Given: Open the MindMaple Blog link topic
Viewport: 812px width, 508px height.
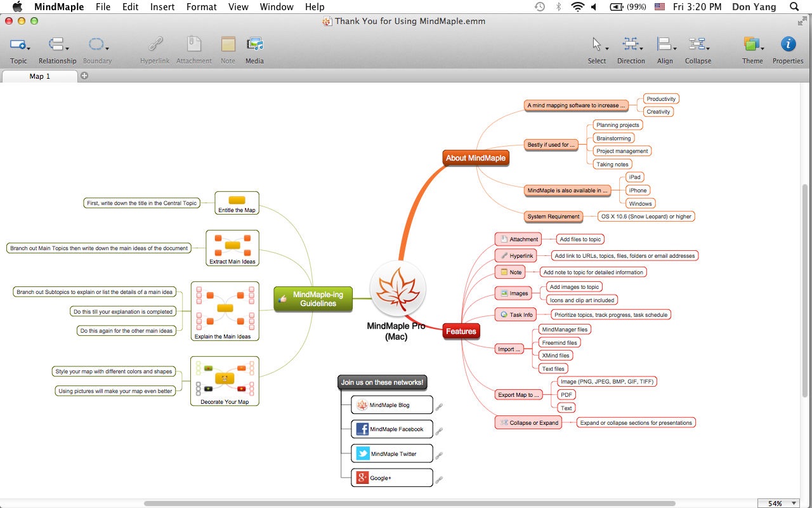Looking at the screenshot, I should (x=392, y=405).
